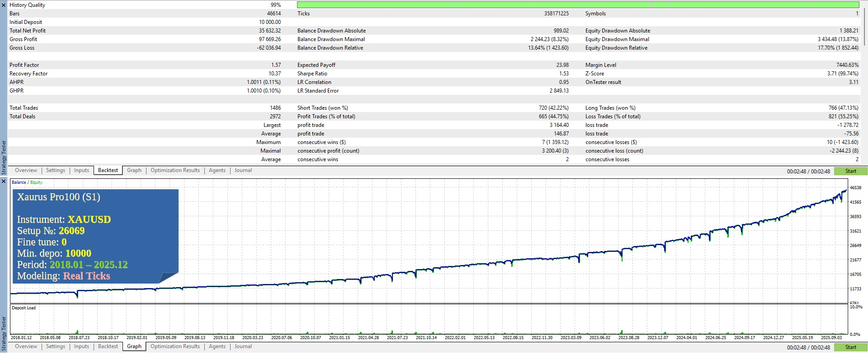
Task: Click the green History Quality progress bar
Action: [x=578, y=5]
